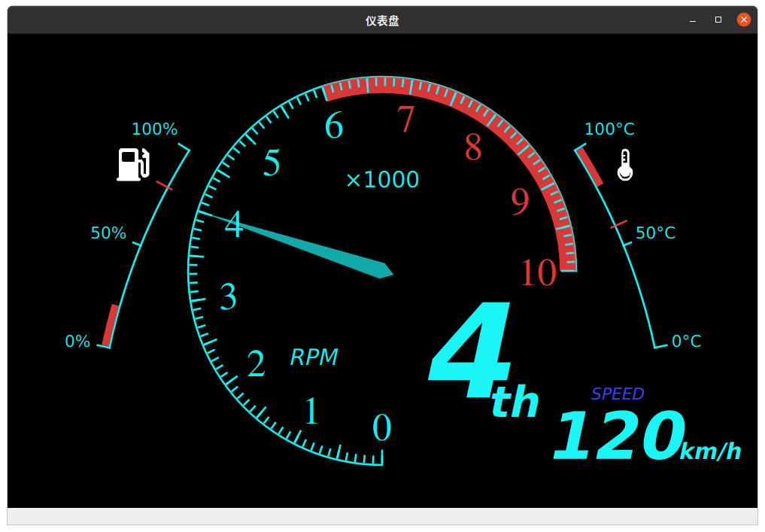Click the RPM label

coord(314,357)
